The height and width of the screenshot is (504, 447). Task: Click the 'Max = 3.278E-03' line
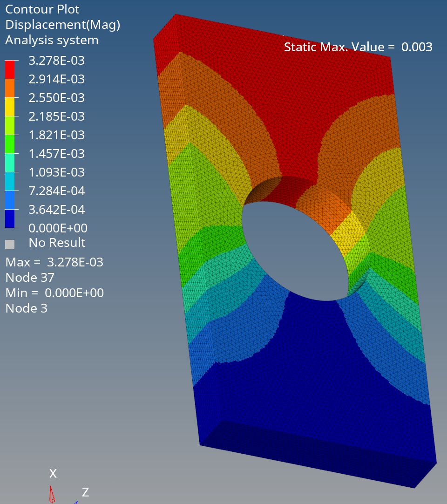[54, 262]
